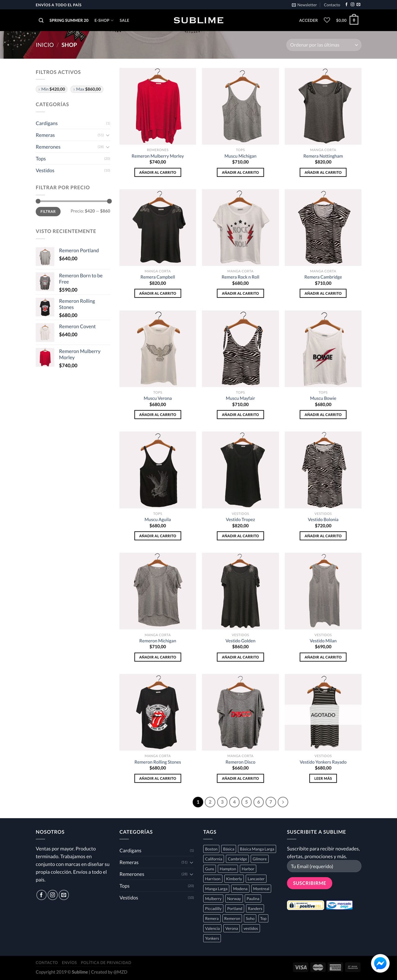Open the shopping cart bag icon
This screenshot has height=980, width=397.
point(354,20)
